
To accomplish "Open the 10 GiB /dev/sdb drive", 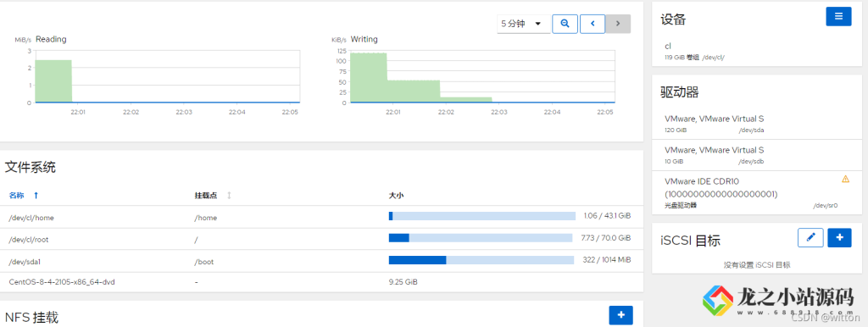I will [x=757, y=155].
